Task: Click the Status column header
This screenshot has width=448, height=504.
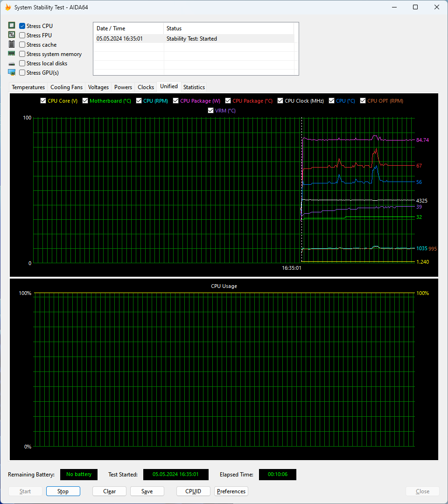Action: click(x=229, y=28)
